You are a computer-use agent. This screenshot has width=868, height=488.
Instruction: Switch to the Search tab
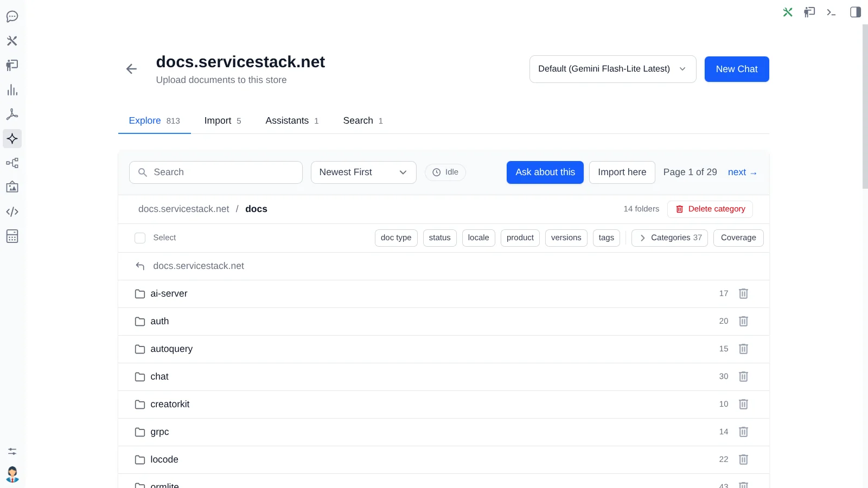[363, 120]
